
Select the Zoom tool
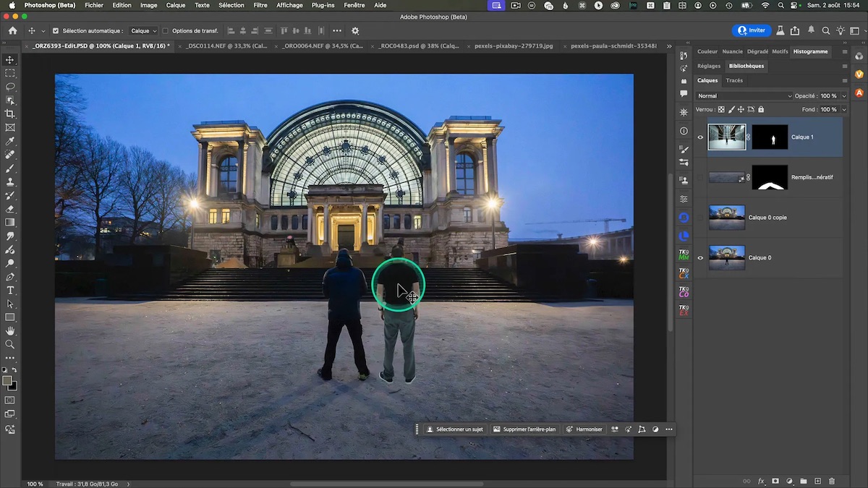(x=10, y=345)
